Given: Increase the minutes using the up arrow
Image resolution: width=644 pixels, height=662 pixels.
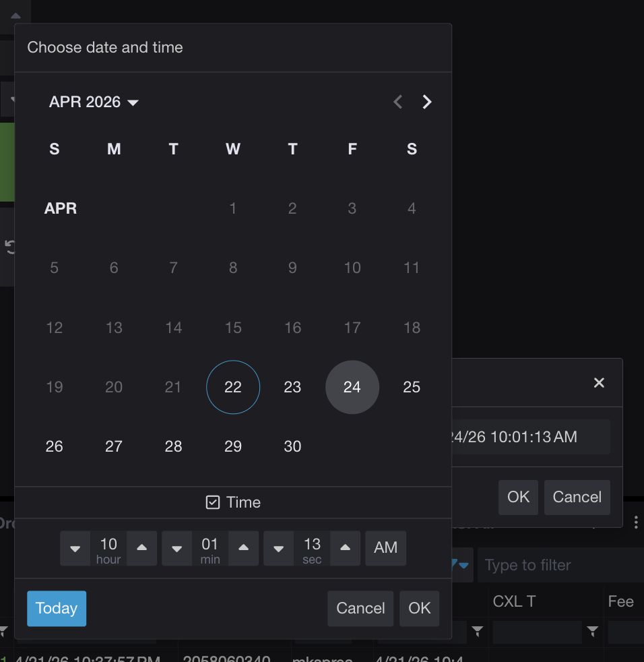Looking at the screenshot, I should 243,548.
